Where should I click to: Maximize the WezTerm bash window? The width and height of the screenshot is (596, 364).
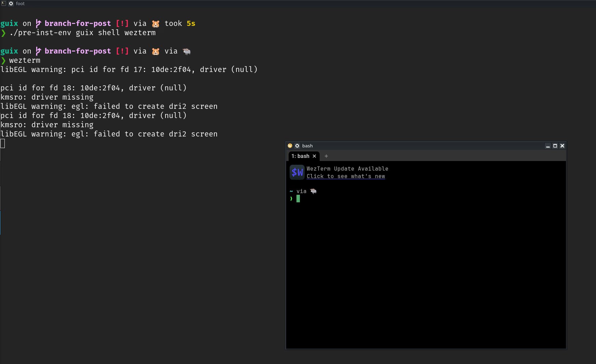coord(555,146)
